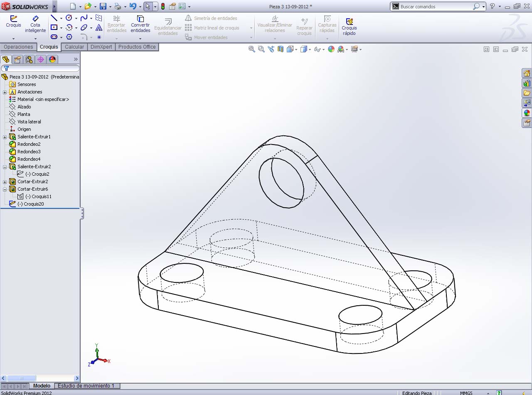
Task: Click Croquis rápido tool
Action: coord(350,27)
